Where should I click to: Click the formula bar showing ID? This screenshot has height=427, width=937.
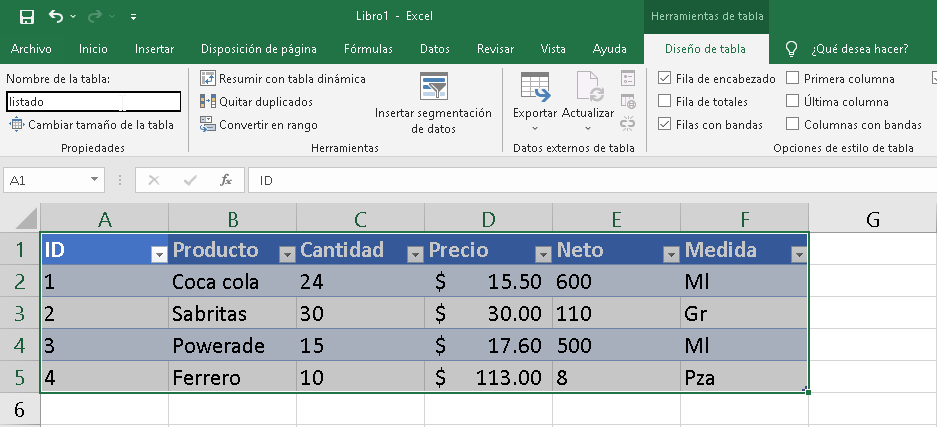click(x=592, y=180)
